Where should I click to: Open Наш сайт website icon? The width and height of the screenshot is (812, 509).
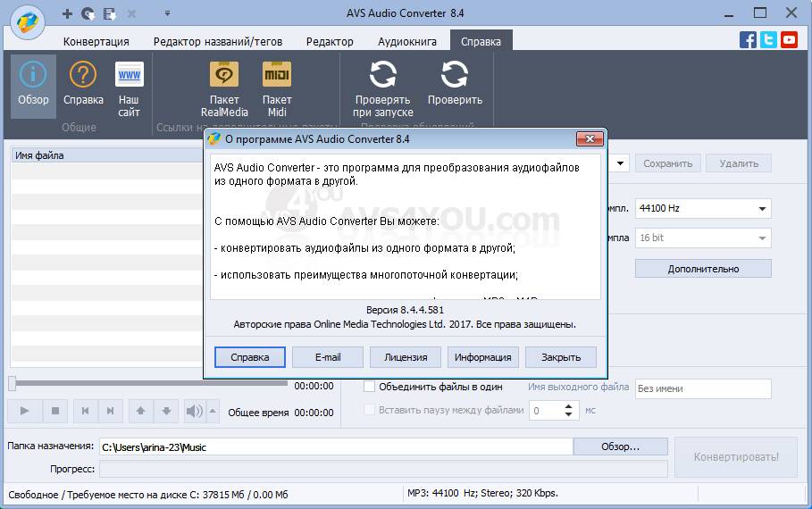[130, 76]
